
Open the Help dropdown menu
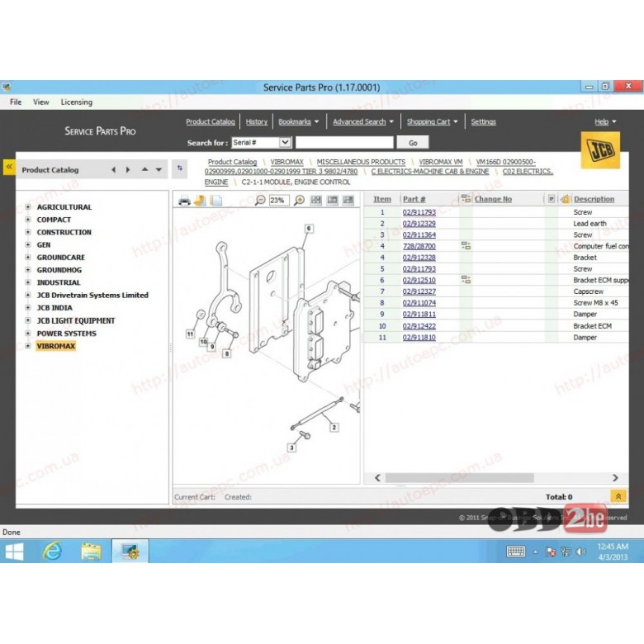pyautogui.click(x=605, y=121)
